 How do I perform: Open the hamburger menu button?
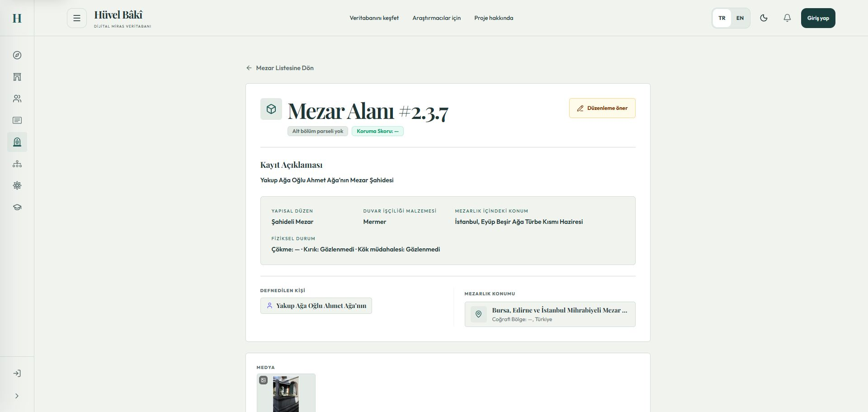[x=77, y=18]
